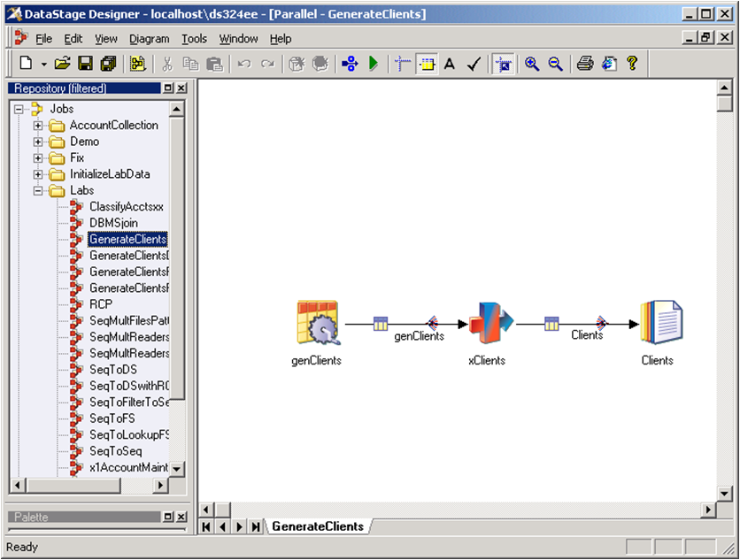The width and height of the screenshot is (740, 560).
Task: Toggle the Annotations button in toolbar
Action: [x=450, y=64]
